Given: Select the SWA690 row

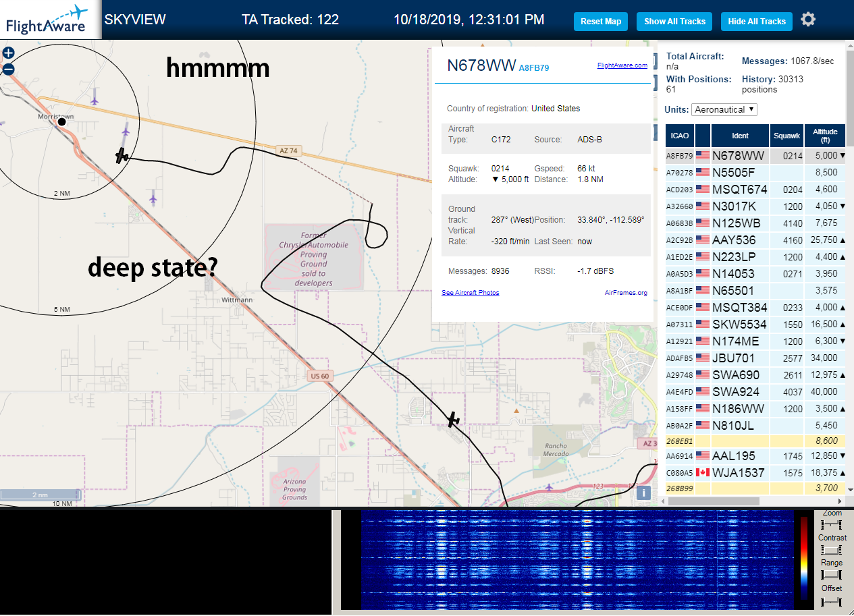Looking at the screenshot, I should (755, 374).
